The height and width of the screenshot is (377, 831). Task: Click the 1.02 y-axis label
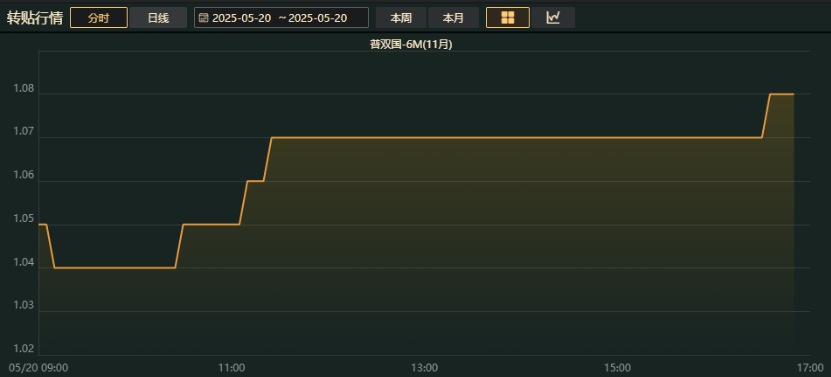(23, 349)
